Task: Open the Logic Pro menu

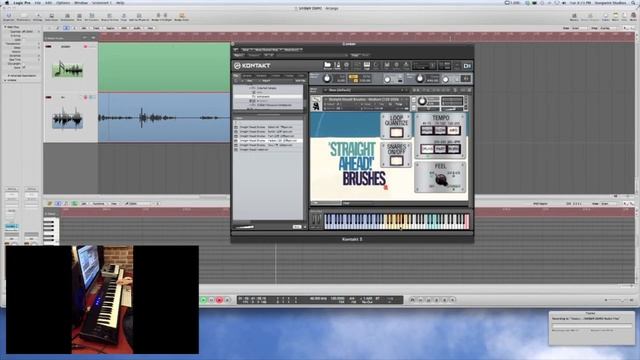Action: pos(22,2)
